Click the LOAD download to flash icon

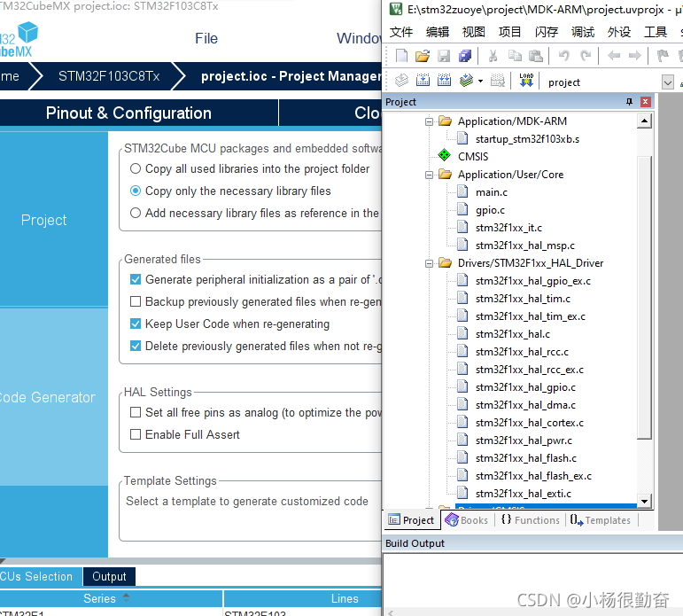pos(526,81)
